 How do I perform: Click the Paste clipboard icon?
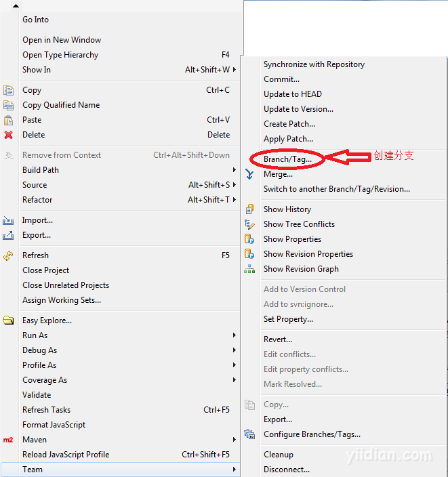pyautogui.click(x=9, y=120)
